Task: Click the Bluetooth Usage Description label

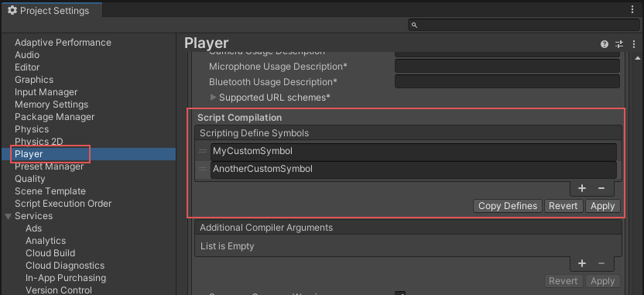Action: tap(273, 82)
